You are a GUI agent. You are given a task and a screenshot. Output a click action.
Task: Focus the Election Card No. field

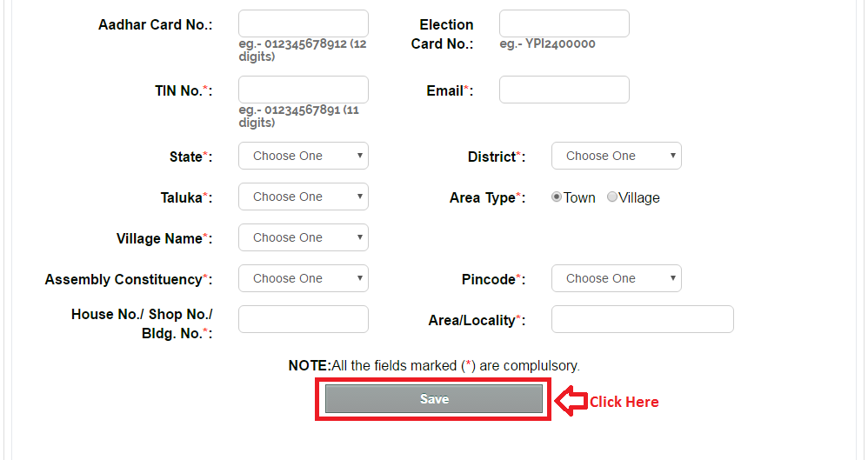(564, 23)
